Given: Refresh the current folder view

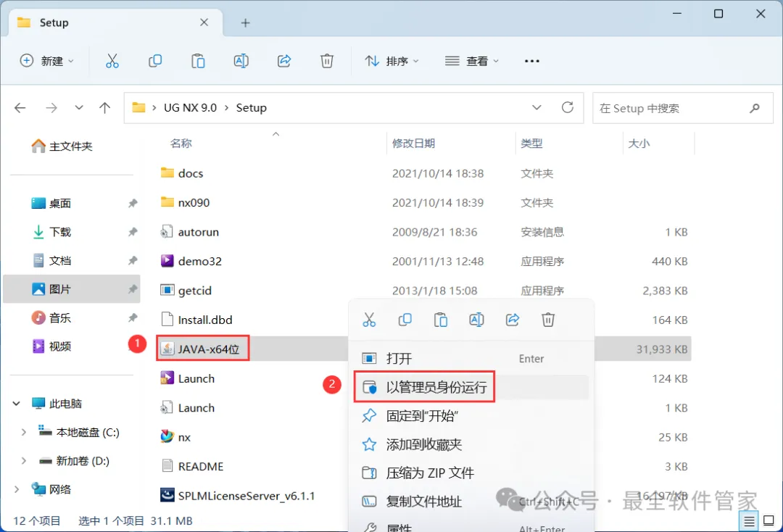Looking at the screenshot, I should [x=567, y=107].
